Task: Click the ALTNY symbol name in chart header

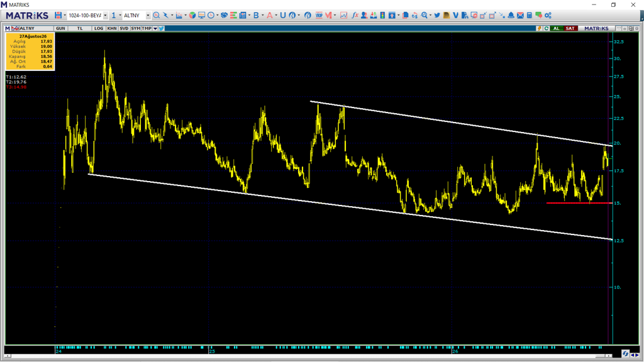Action: point(27,28)
